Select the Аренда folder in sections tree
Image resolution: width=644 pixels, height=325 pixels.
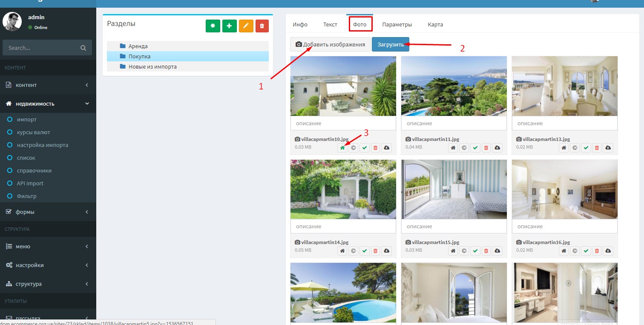pos(138,46)
